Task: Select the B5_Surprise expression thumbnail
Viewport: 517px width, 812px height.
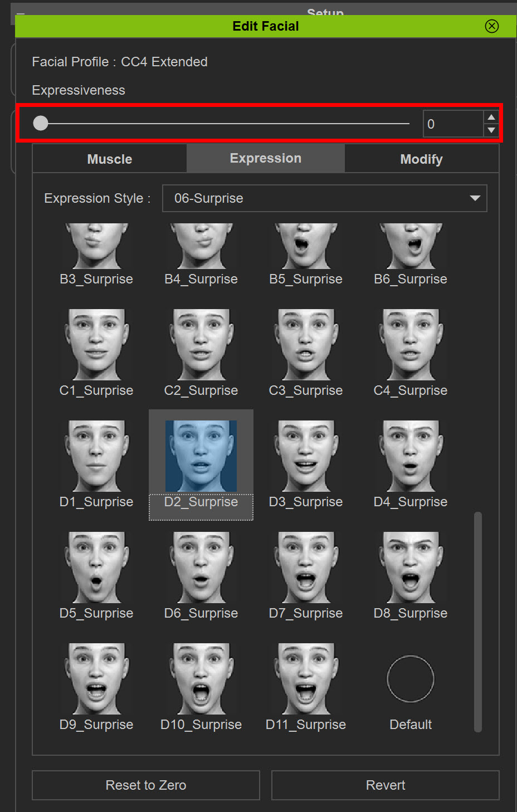Action: (306, 246)
